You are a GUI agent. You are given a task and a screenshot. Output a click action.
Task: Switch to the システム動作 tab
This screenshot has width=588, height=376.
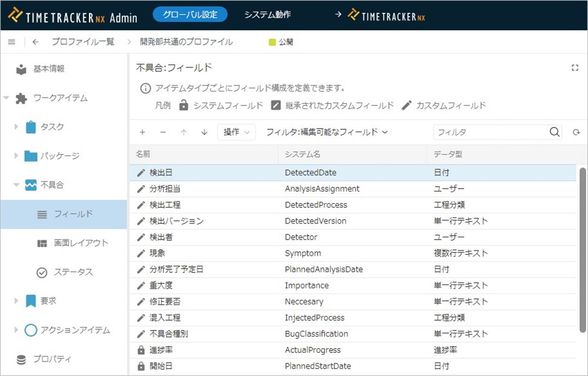267,15
